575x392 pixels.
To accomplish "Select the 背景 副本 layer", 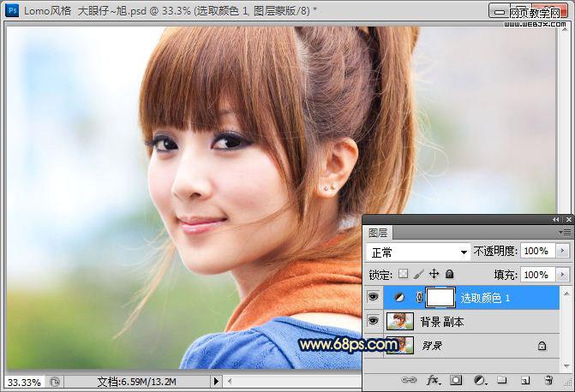I will tap(471, 321).
